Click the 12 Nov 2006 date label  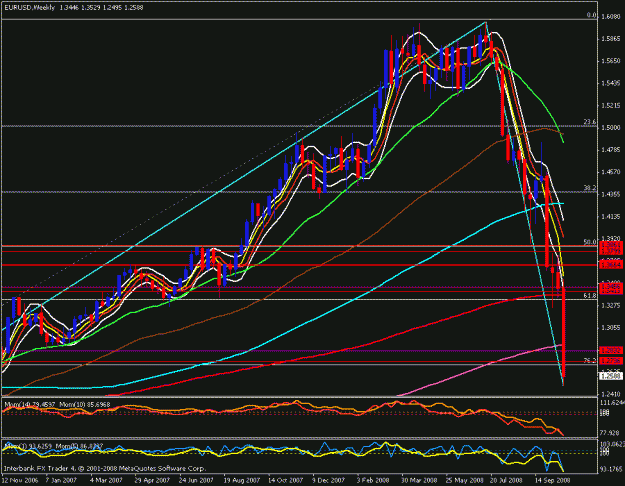(x=20, y=480)
